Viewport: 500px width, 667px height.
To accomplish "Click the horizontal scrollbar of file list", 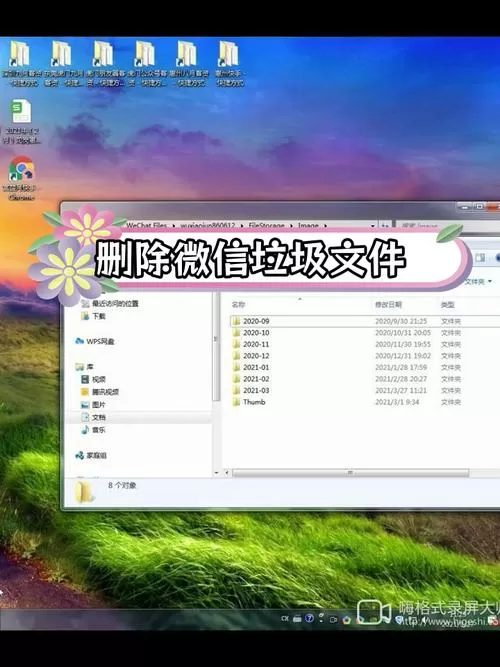I will [350, 473].
